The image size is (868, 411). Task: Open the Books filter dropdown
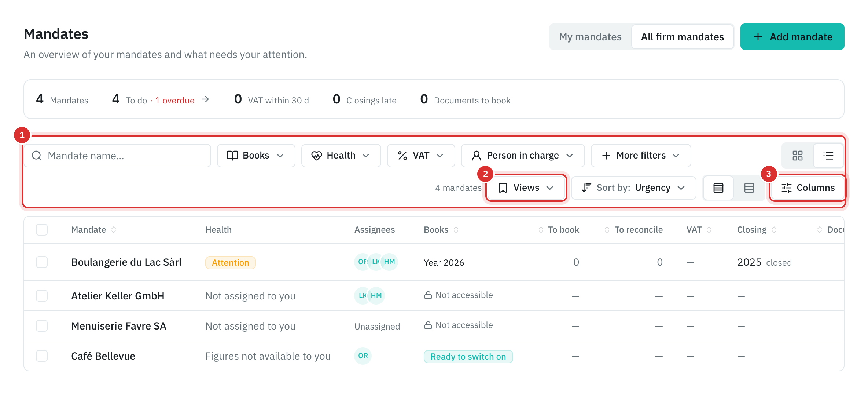(x=256, y=156)
